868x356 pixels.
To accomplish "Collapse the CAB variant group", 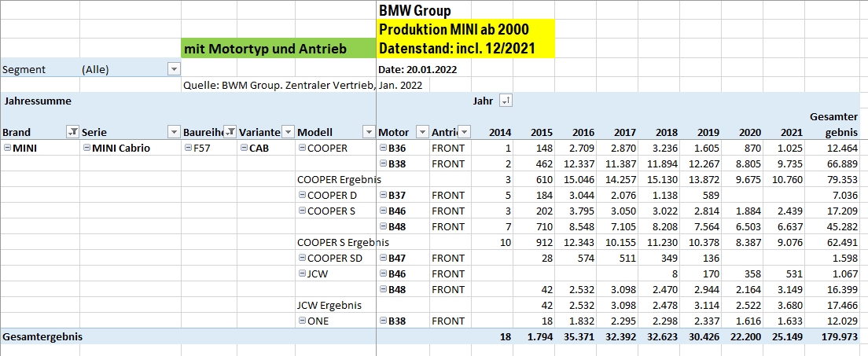I will pyautogui.click(x=244, y=149).
